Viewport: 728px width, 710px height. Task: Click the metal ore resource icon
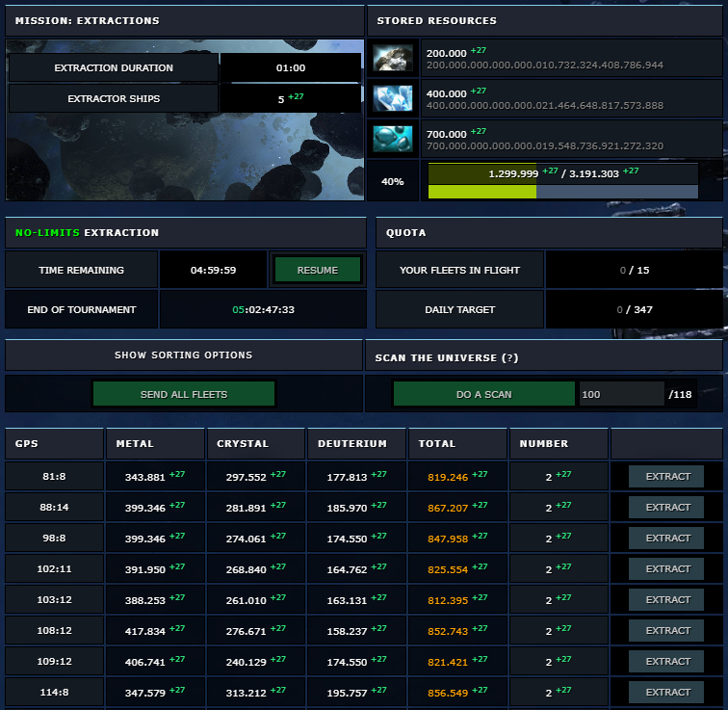tap(393, 58)
